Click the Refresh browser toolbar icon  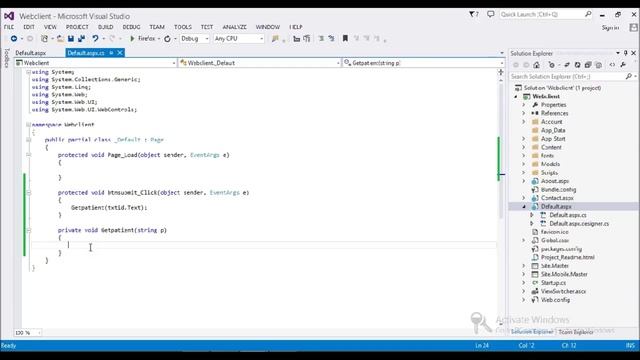click(x=167, y=39)
